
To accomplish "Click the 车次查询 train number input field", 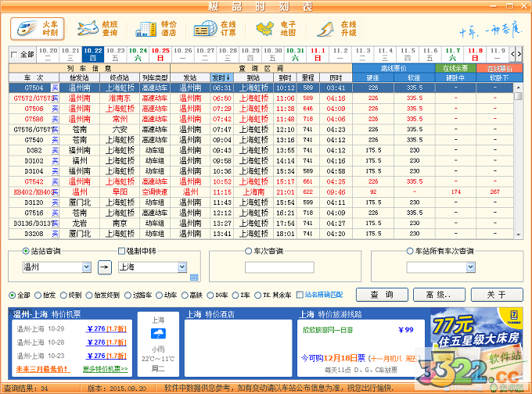I will coord(279,267).
